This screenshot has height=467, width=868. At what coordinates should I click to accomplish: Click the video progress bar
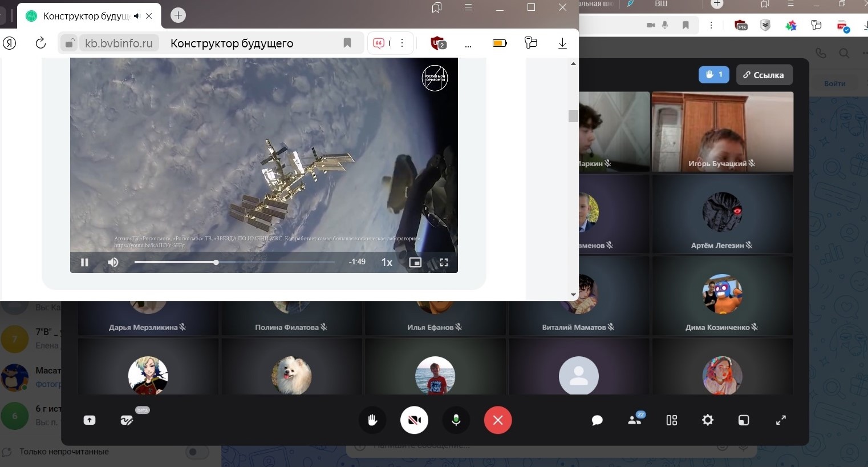point(234,262)
